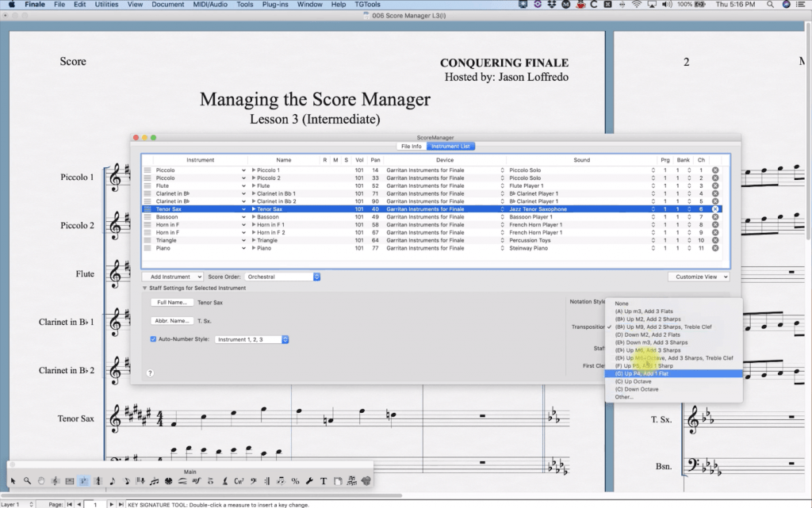812x508 pixels.
Task: Choose 'Other...' in transposition list
Action: click(674, 397)
